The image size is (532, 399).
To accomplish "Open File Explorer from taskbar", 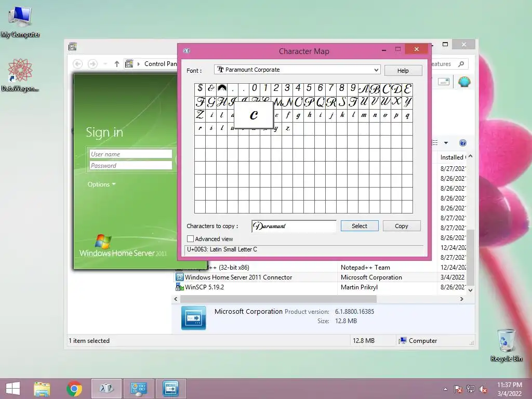I will (42, 389).
